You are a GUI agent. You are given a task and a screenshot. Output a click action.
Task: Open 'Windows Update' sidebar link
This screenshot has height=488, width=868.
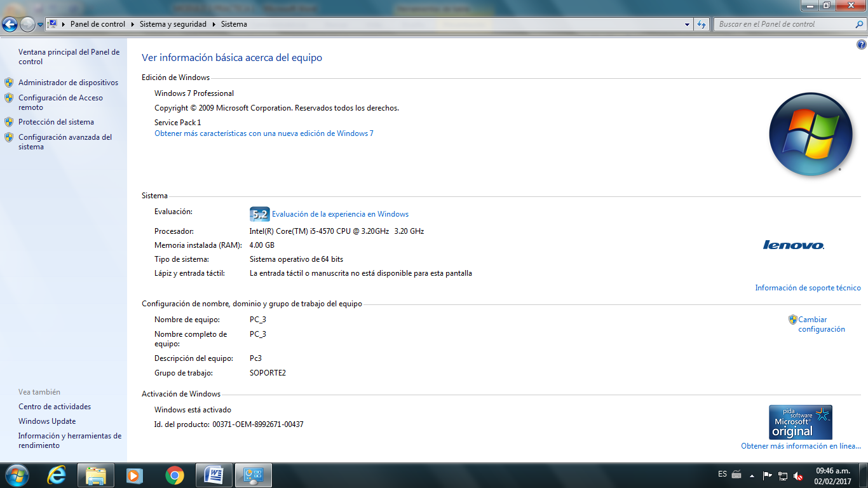click(x=47, y=421)
